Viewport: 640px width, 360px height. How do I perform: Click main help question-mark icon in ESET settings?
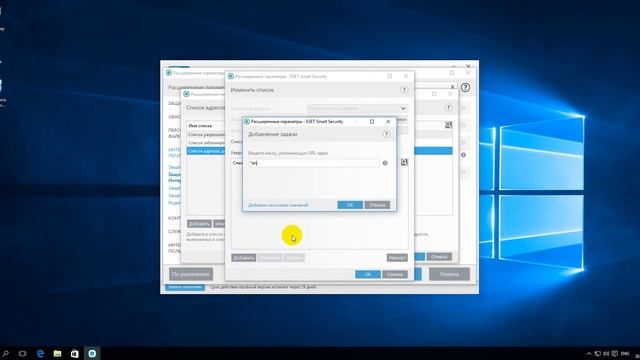point(465,87)
